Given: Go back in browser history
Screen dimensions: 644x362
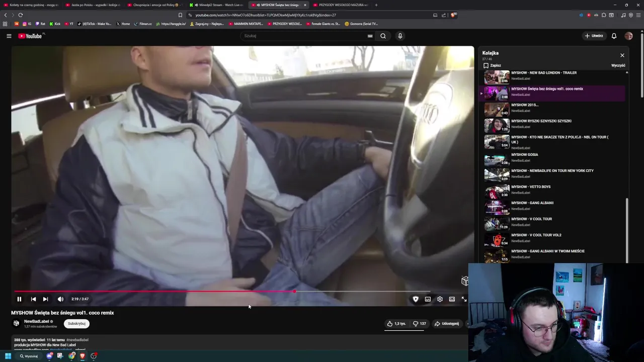Looking at the screenshot, I should (6, 15).
